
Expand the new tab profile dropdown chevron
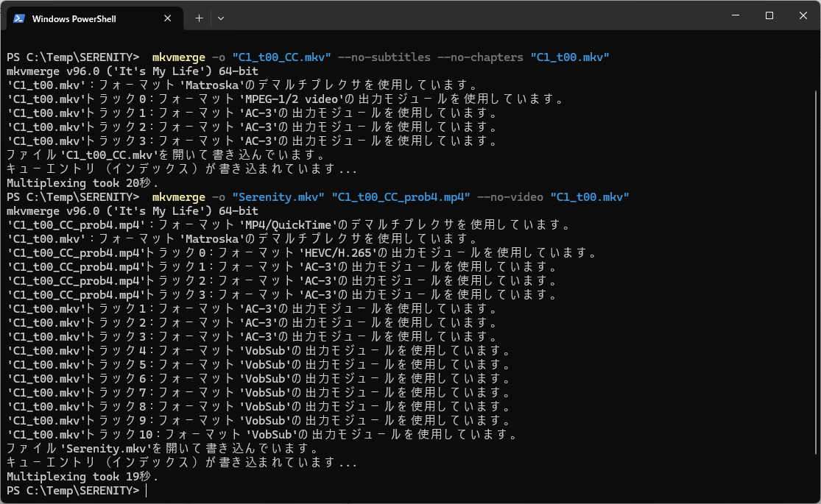pyautogui.click(x=221, y=18)
